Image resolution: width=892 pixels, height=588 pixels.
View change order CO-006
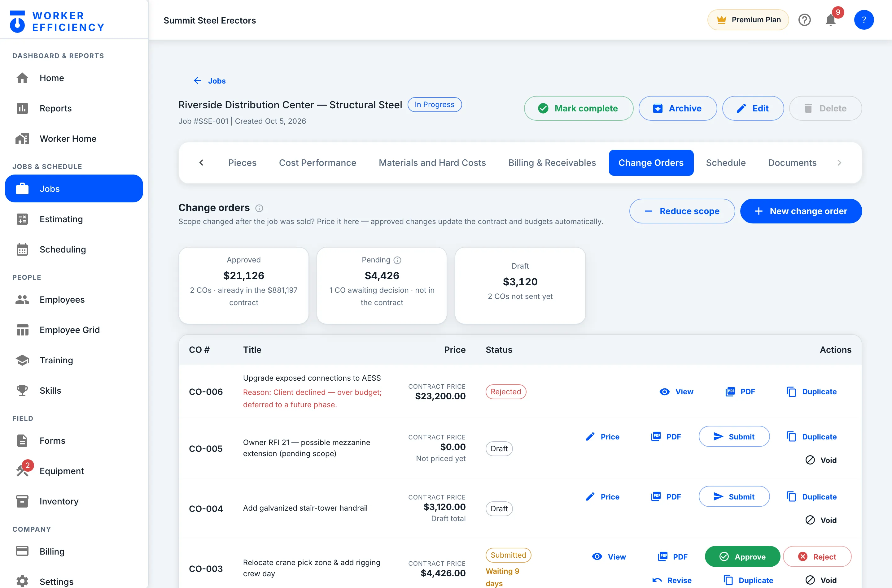[676, 391]
